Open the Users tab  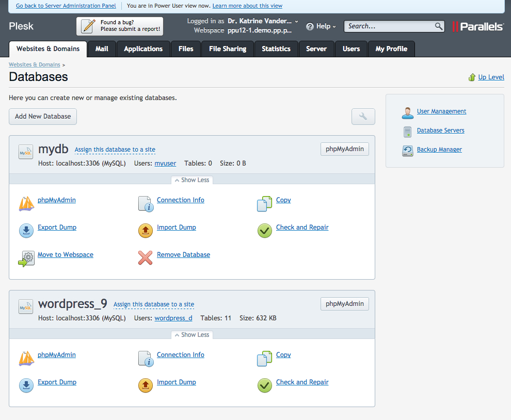tap(351, 49)
